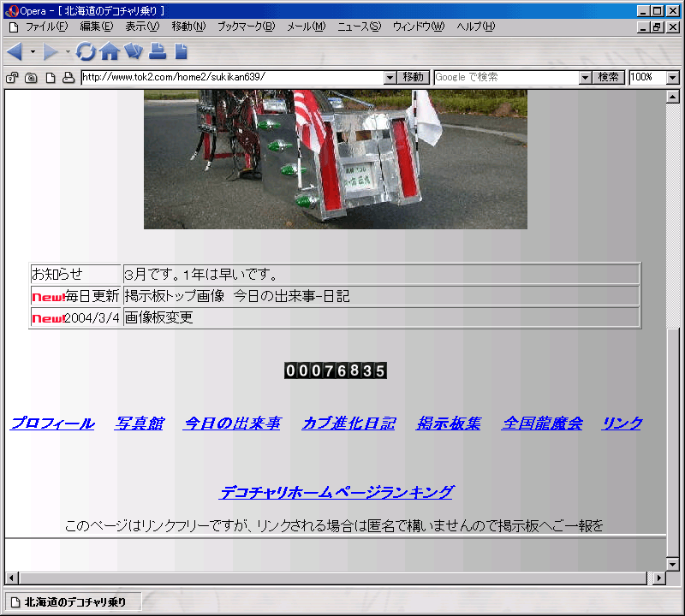Go to the Home page icon
The image size is (685, 616).
click(x=110, y=51)
